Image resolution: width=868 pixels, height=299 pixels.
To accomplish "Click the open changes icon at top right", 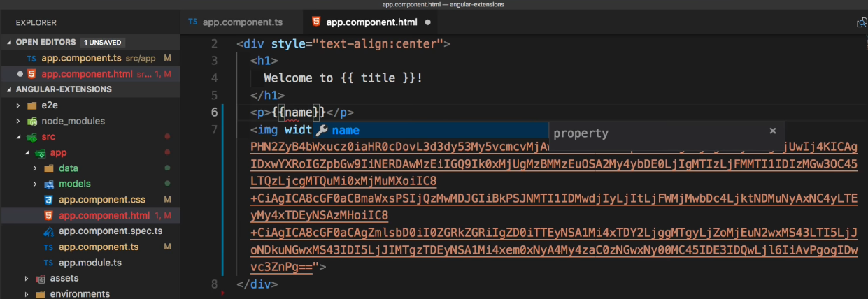I will (862, 22).
